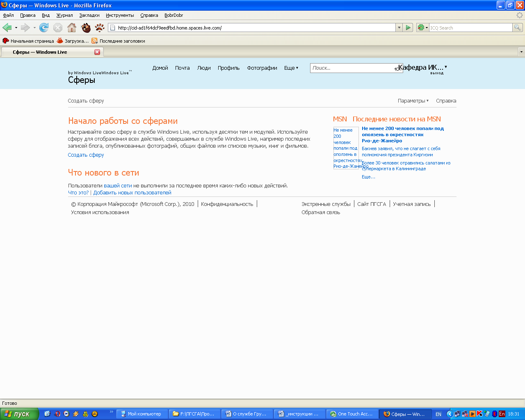
Task: Click the page icon in the address bar
Action: point(113,27)
